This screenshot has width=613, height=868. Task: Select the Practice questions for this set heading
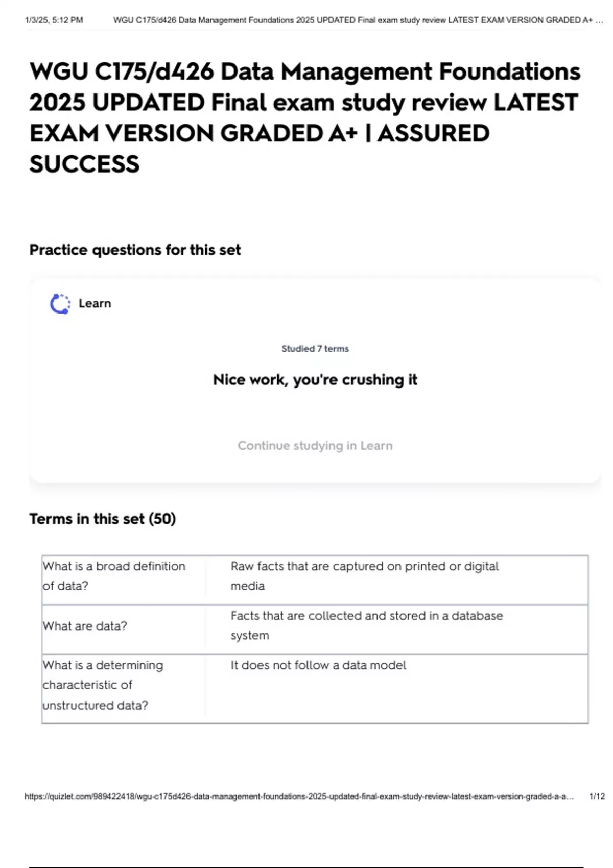coord(135,250)
